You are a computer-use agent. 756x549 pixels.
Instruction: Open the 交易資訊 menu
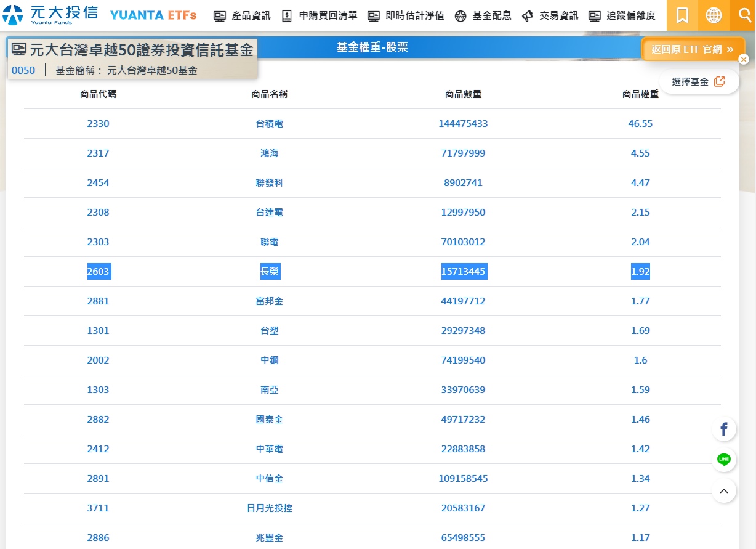point(550,16)
